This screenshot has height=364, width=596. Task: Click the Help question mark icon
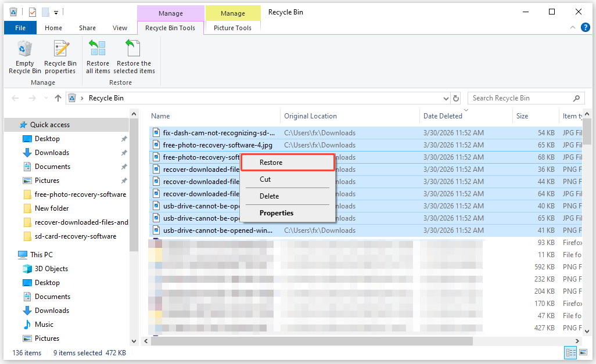click(586, 27)
